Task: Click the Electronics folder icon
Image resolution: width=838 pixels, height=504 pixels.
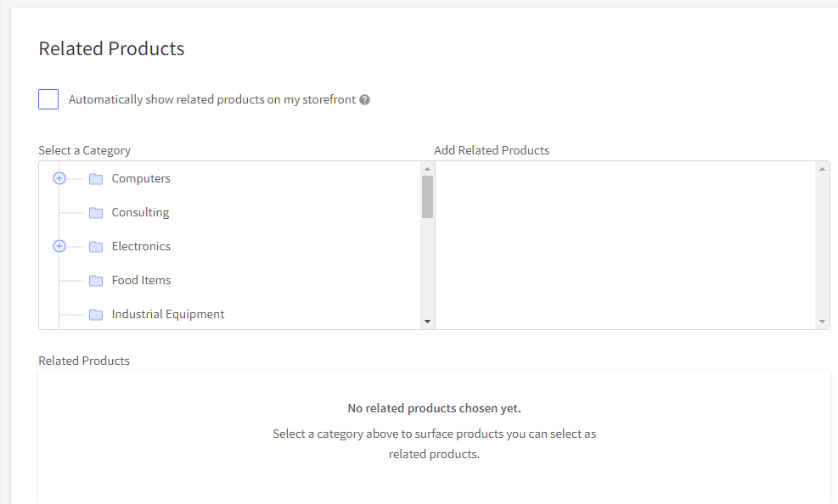Action: pyautogui.click(x=96, y=247)
